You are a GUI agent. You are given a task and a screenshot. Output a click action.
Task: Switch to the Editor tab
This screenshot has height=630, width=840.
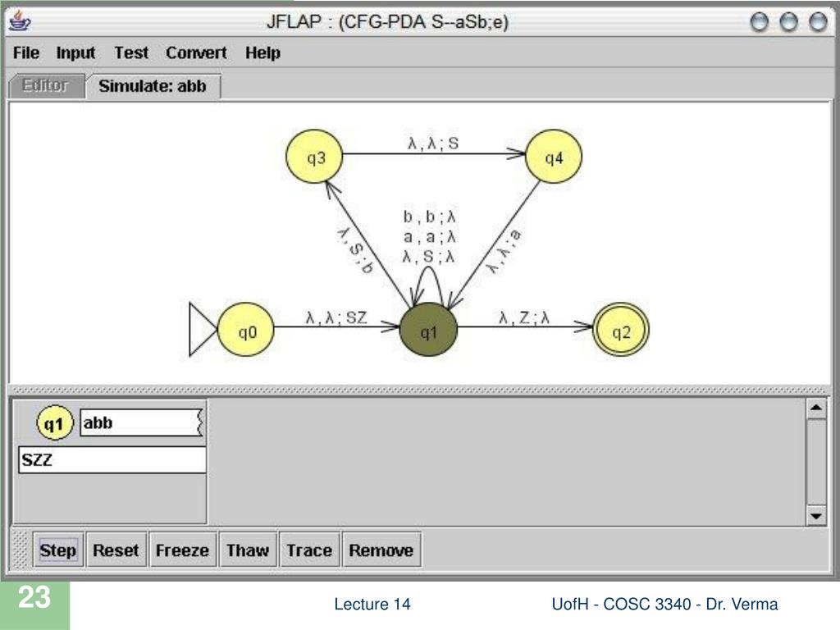pos(46,85)
